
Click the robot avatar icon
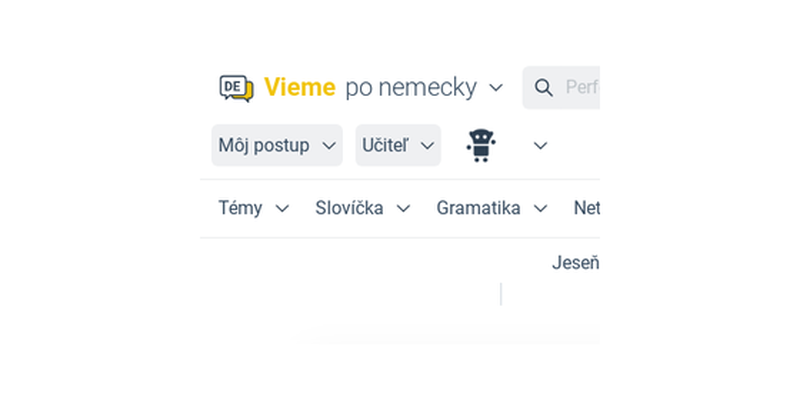tap(481, 145)
